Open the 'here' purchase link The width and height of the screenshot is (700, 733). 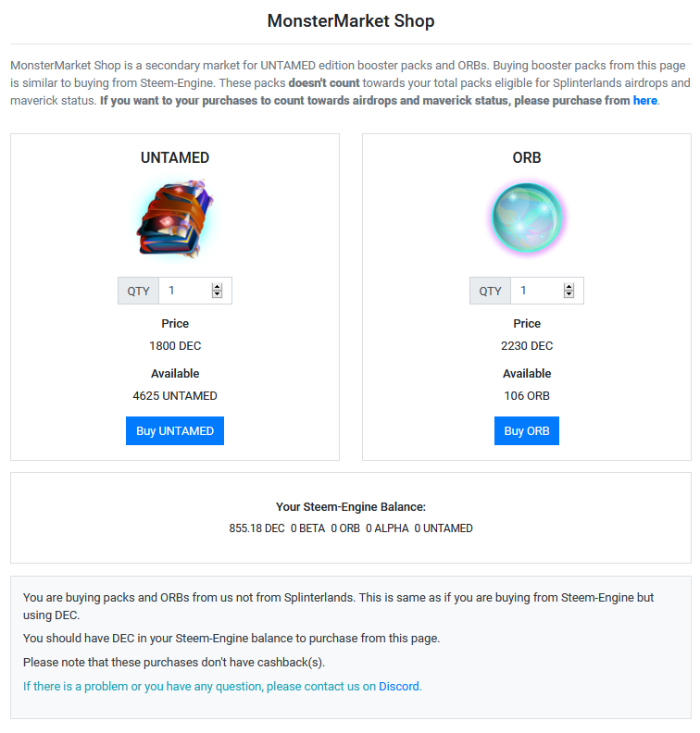(x=644, y=101)
